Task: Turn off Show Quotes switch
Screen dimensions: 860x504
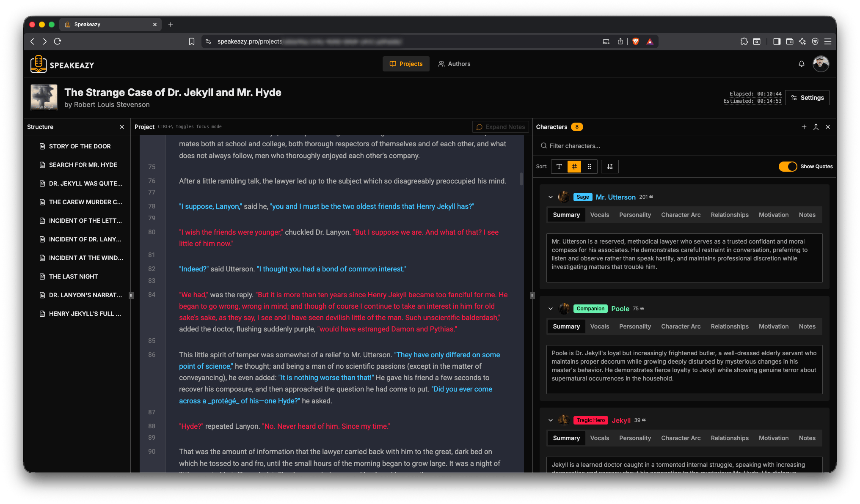Action: point(787,167)
